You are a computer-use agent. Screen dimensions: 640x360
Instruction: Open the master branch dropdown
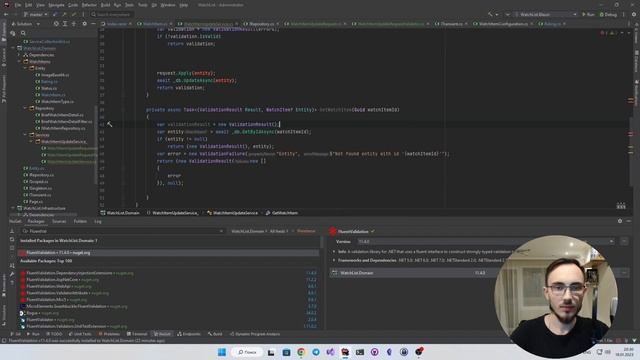[x=36, y=14]
